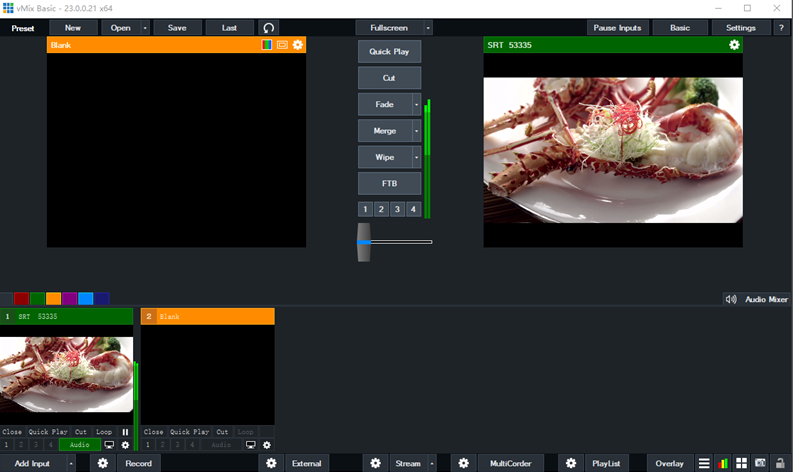Expand the Add Input dropdown arrow
This screenshot has height=472, width=793.
tap(71, 463)
